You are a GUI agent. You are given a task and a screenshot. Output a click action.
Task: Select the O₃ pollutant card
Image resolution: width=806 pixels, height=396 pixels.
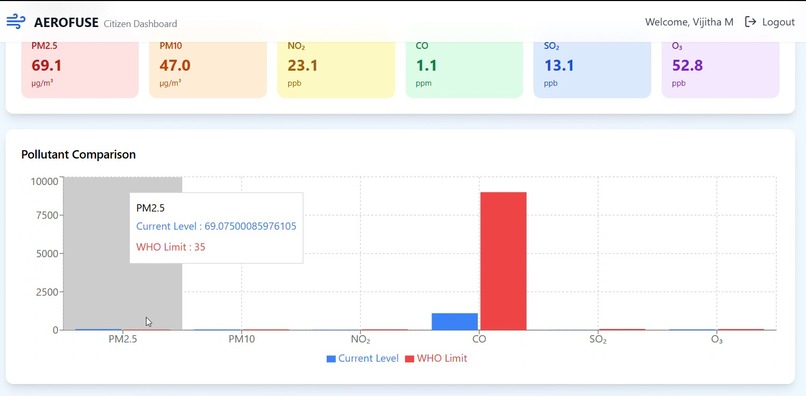pos(720,69)
